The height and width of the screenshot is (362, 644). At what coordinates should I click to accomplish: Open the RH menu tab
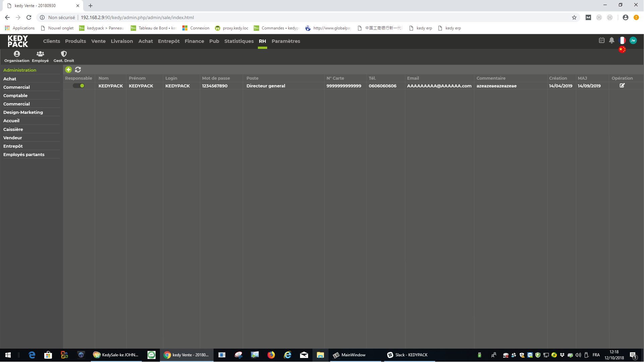[x=262, y=41]
